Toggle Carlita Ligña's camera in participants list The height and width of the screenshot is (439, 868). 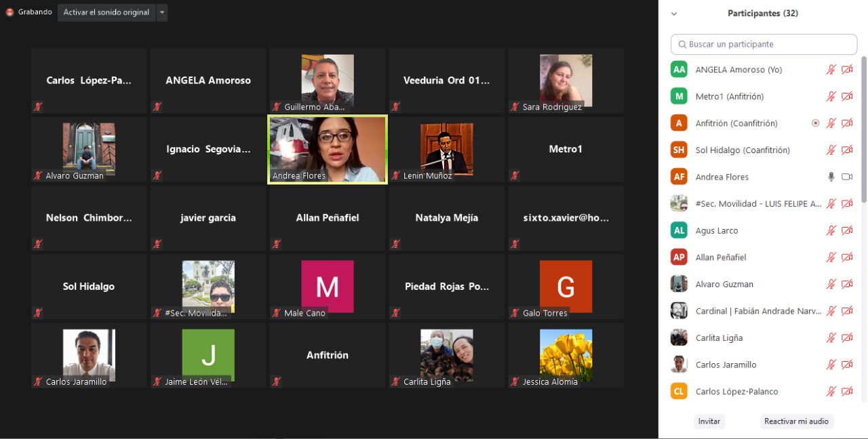847,338
